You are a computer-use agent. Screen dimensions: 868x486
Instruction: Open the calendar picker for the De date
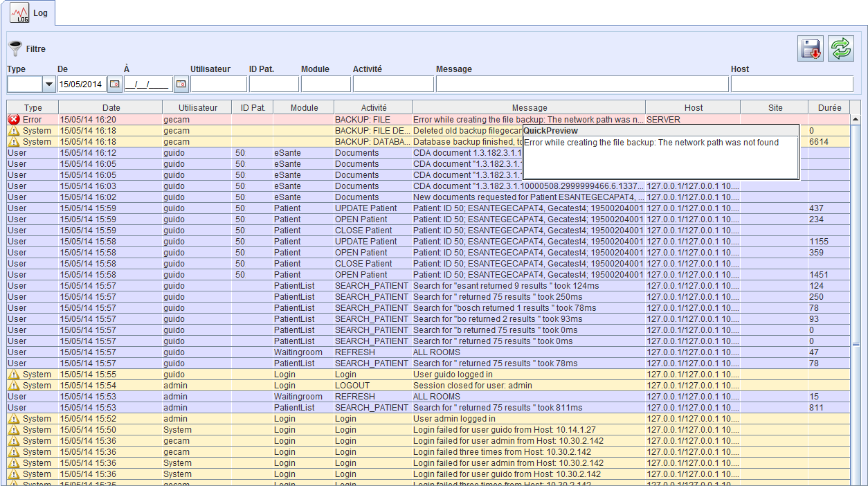[114, 84]
